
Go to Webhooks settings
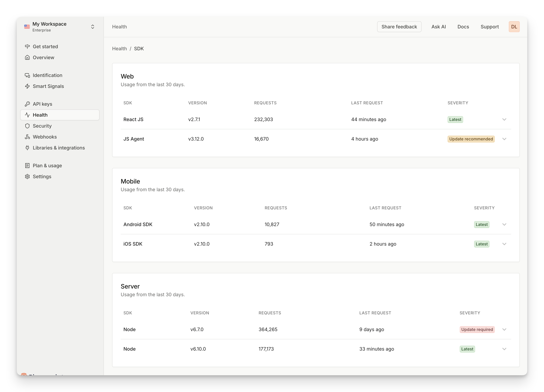point(45,137)
